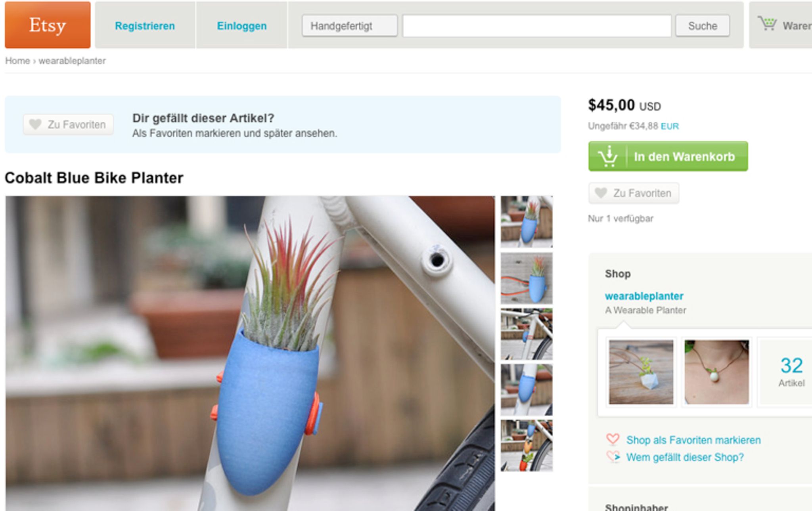Toggle Zu Favoriten below the add-to-cart button
Image resolution: width=812 pixels, height=511 pixels.
(634, 193)
